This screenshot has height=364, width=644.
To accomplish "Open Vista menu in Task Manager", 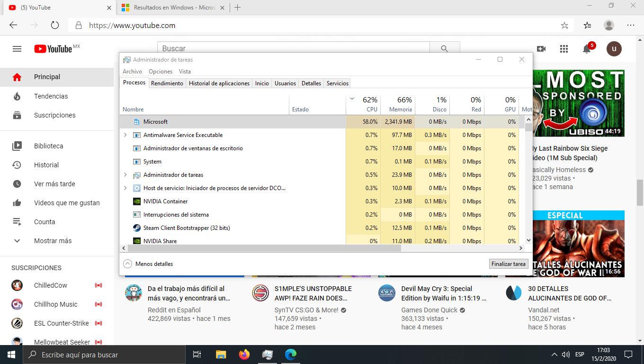I will [185, 72].
